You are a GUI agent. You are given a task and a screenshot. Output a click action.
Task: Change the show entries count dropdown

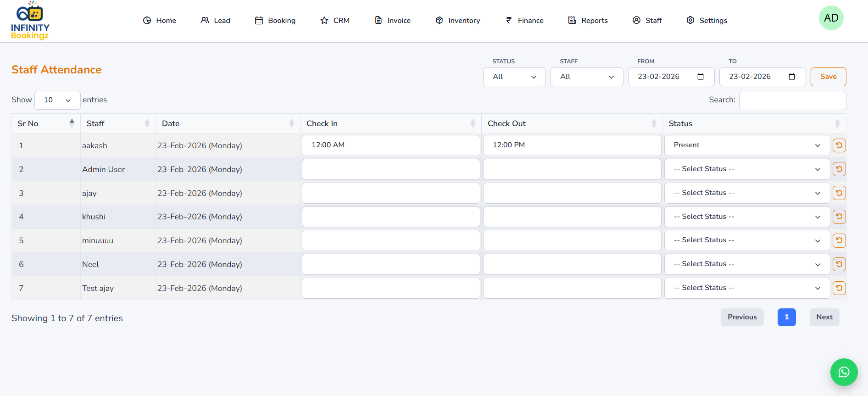point(57,100)
